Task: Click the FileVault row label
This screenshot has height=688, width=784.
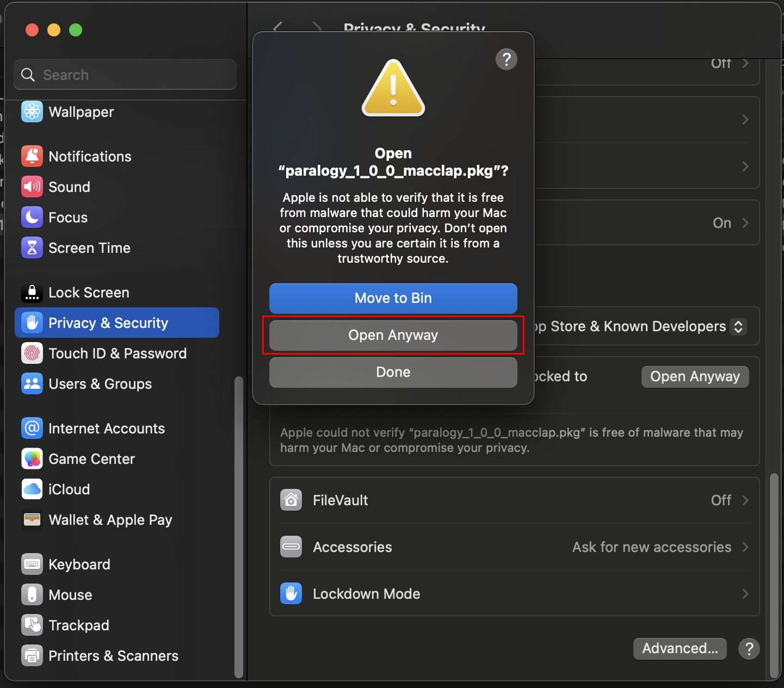Action: point(341,500)
